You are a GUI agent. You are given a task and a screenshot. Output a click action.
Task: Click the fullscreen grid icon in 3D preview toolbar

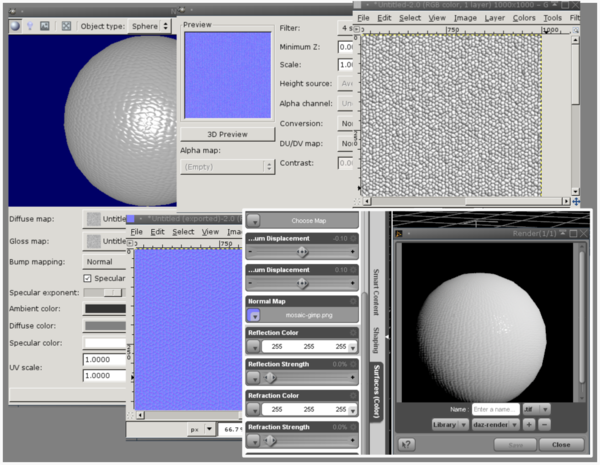(66, 26)
